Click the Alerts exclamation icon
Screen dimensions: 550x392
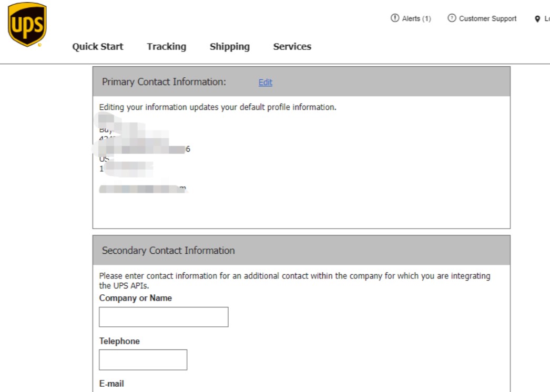(x=394, y=18)
